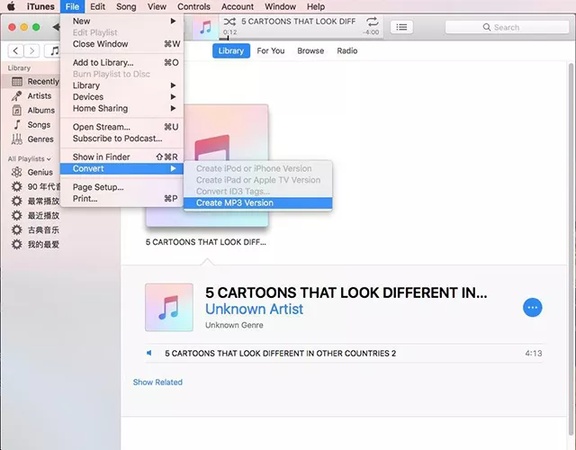This screenshot has height=450, width=576.
Task: Open the View menu
Action: click(157, 7)
